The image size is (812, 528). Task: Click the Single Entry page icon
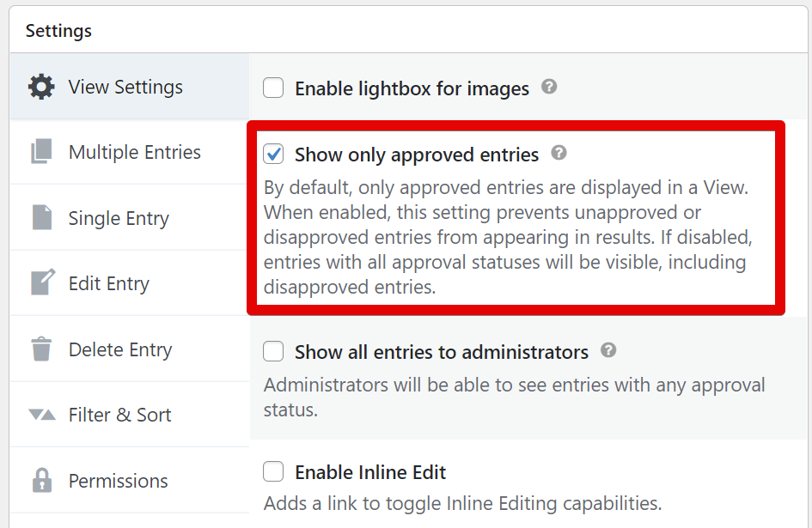pos(42,217)
